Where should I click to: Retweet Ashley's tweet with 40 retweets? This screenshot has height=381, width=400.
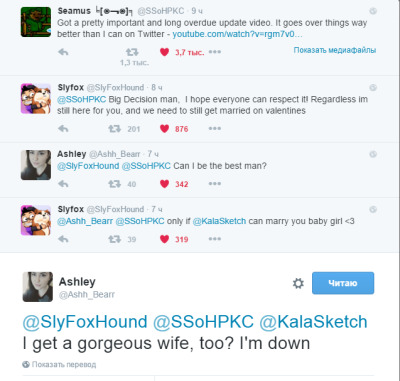click(114, 184)
